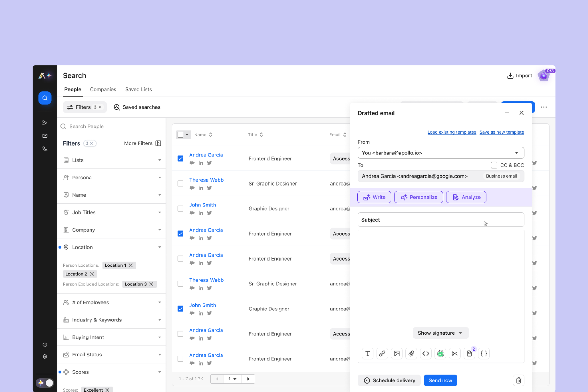Delete draft with the trash icon
Viewport: 588px width, 392px height.
519,380
